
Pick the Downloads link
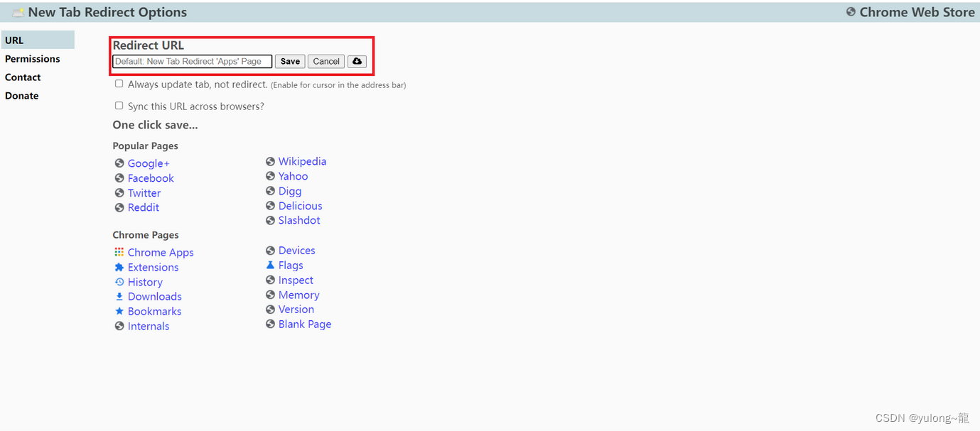154,296
